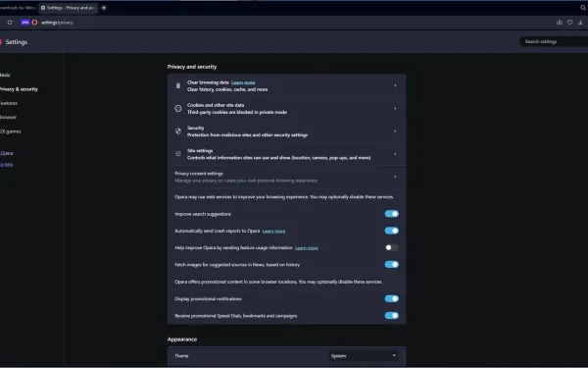The height and width of the screenshot is (368, 588).
Task: Turn off Improve search suggestions
Action: point(391,214)
